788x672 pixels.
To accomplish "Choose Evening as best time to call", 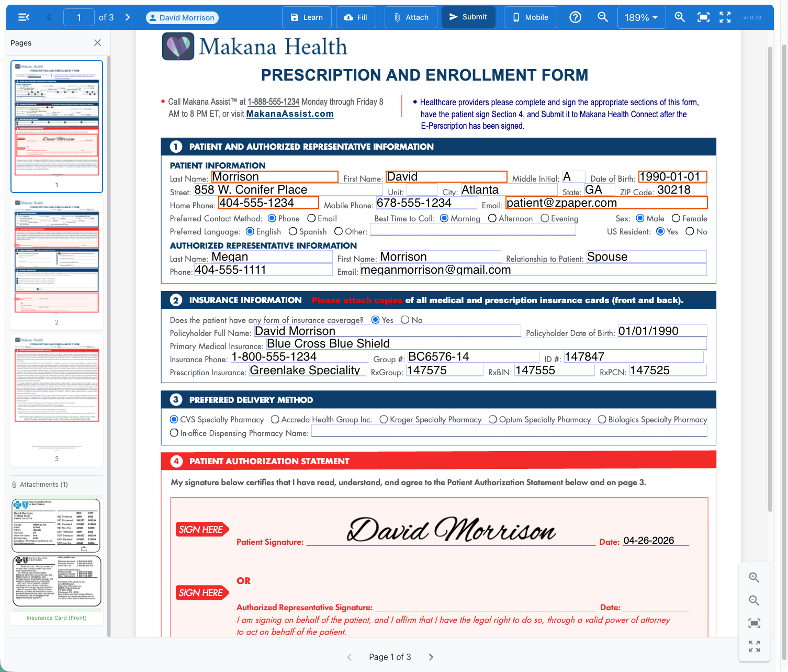I will [x=545, y=218].
